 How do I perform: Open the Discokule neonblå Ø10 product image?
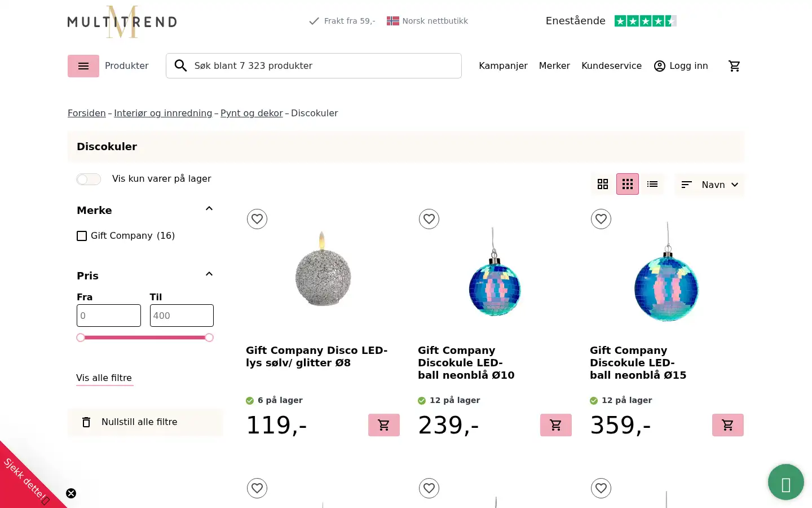point(495,271)
